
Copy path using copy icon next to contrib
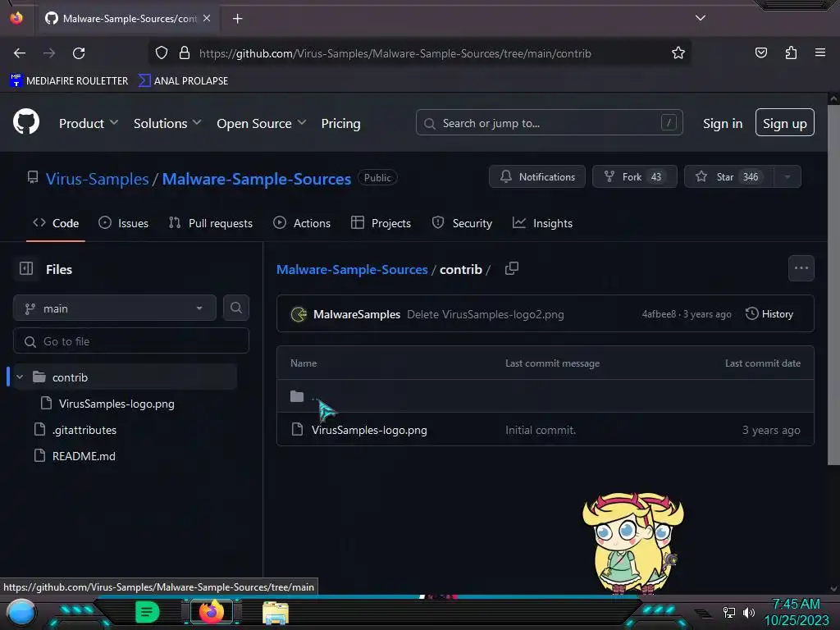pos(512,268)
